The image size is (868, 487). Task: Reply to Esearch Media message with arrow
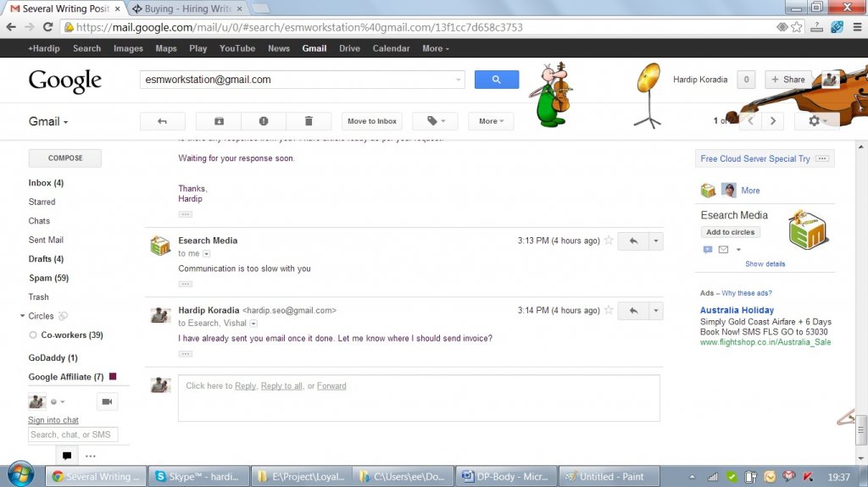tap(633, 241)
